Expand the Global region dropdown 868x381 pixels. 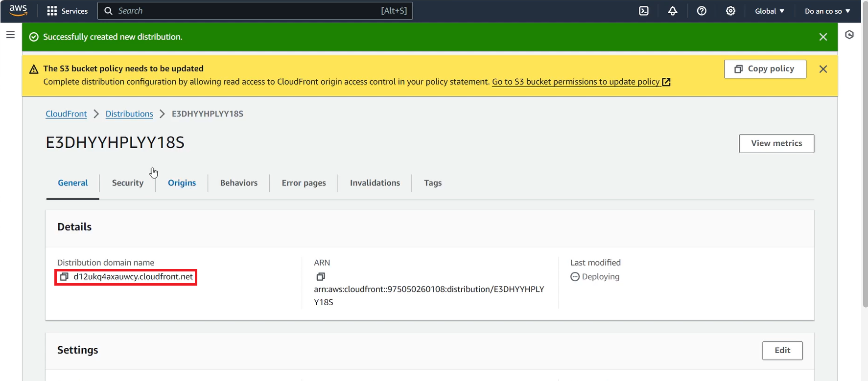coord(769,11)
